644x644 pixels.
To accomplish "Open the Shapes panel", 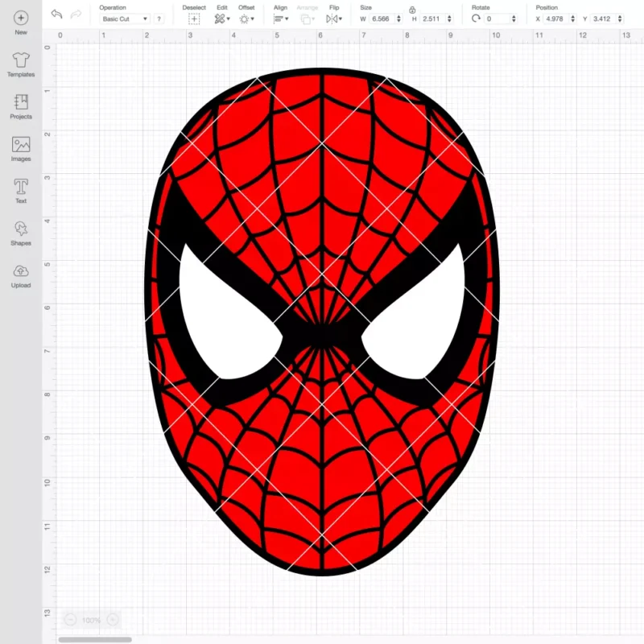I will pyautogui.click(x=21, y=229).
